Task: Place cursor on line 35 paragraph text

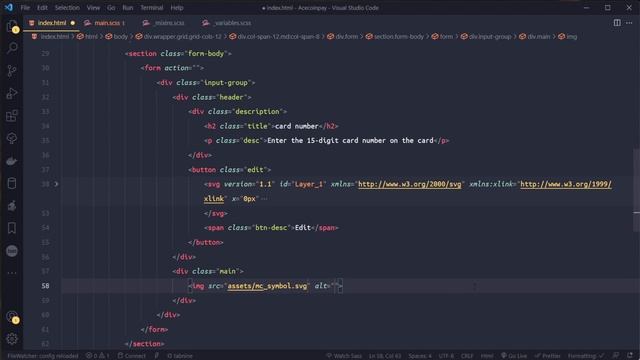Action: pyautogui.click(x=350, y=140)
